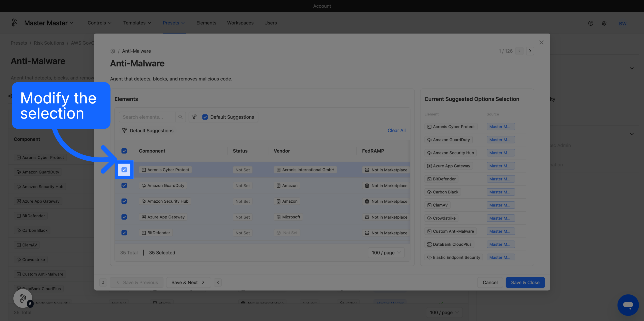The width and height of the screenshot is (644, 321).
Task: Click the app logo next to Master Master
Action: pyautogui.click(x=15, y=23)
